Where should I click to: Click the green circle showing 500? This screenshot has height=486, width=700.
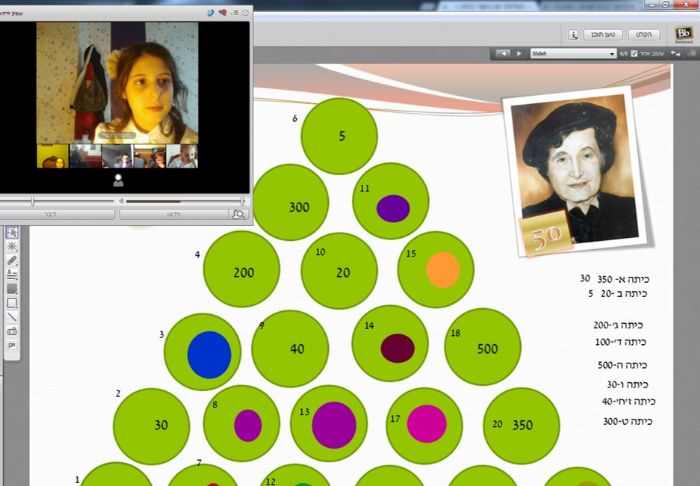pos(483,347)
